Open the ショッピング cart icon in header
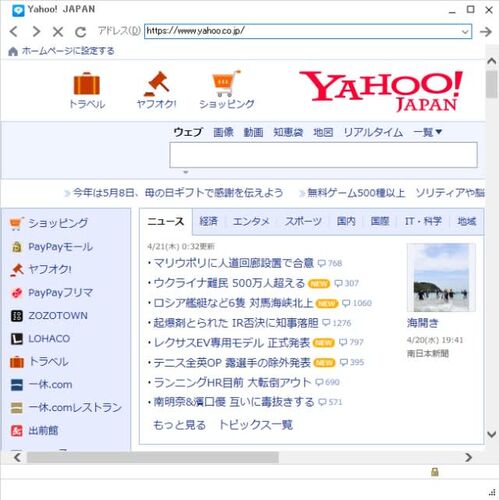Viewport: 499px width, 500px height. tap(226, 83)
